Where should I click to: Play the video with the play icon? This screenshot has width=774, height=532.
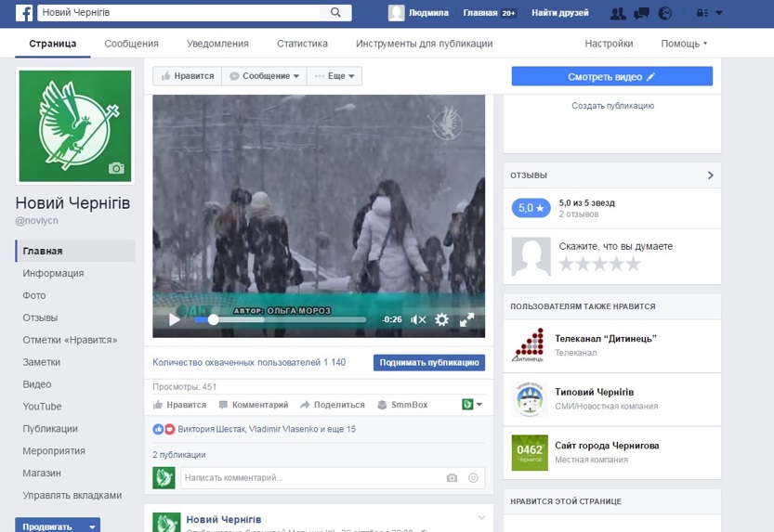tap(175, 319)
